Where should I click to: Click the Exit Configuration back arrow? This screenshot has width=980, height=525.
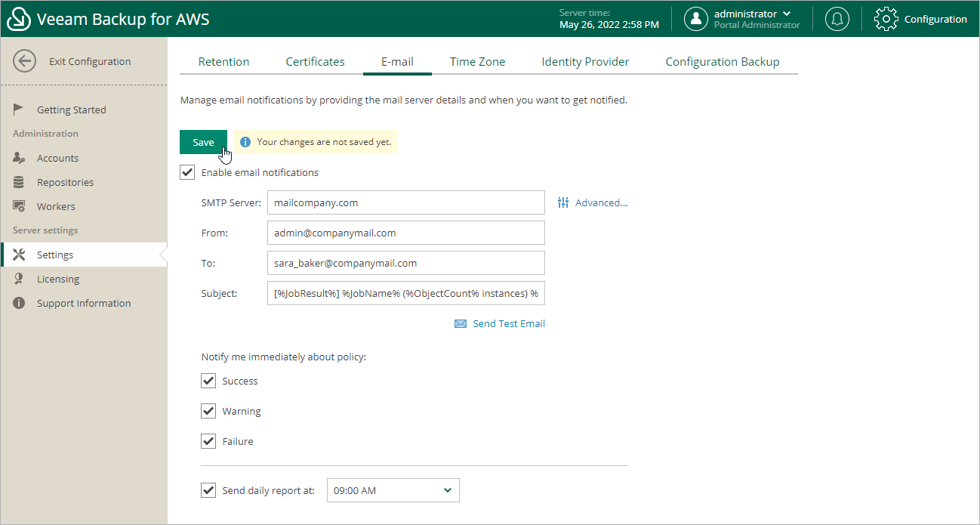click(x=25, y=61)
